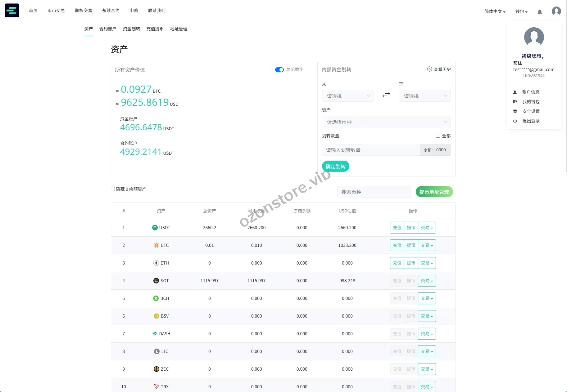Check the hide zero balance assets box
Image resolution: width=567 pixels, height=392 pixels.
point(113,189)
